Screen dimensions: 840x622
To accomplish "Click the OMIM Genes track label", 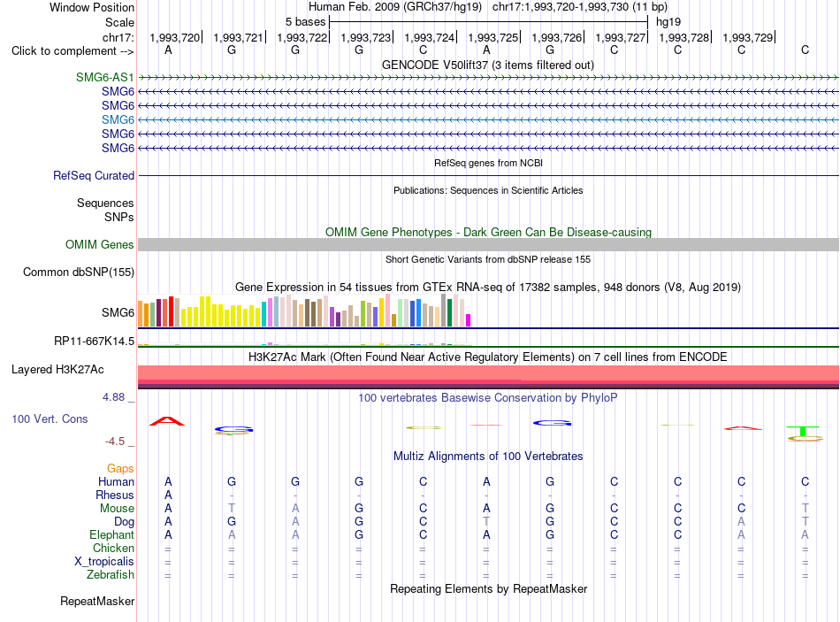I will coord(99,244).
